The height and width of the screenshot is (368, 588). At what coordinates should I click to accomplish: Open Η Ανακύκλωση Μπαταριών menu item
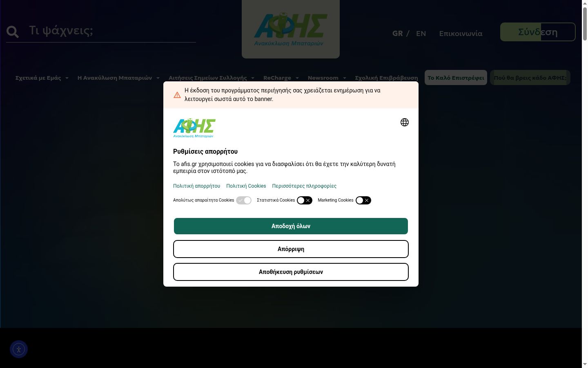[115, 78]
